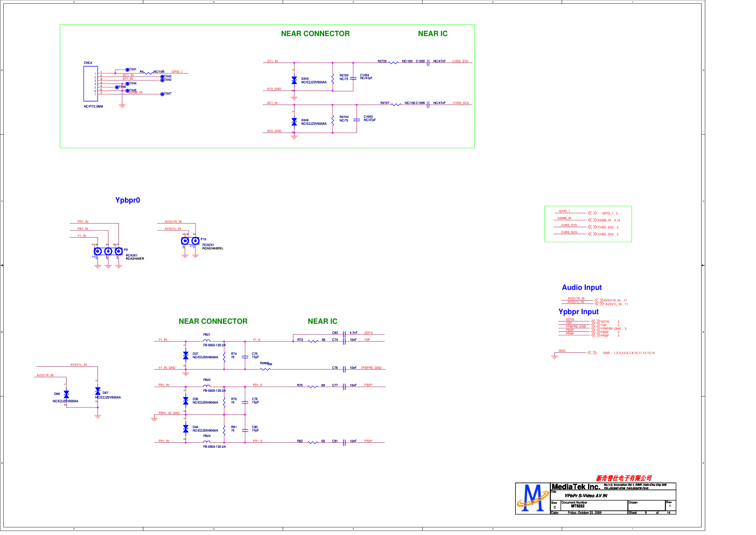Image resolution: width=756 pixels, height=535 pixels.
Task: Select diode symbol D68
Action: coord(66,394)
